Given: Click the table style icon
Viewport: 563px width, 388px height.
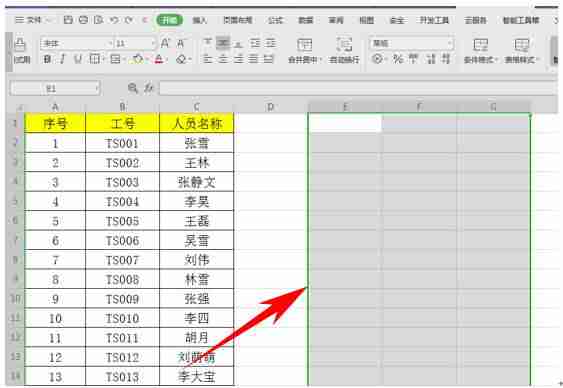Looking at the screenshot, I should pyautogui.click(x=521, y=45).
